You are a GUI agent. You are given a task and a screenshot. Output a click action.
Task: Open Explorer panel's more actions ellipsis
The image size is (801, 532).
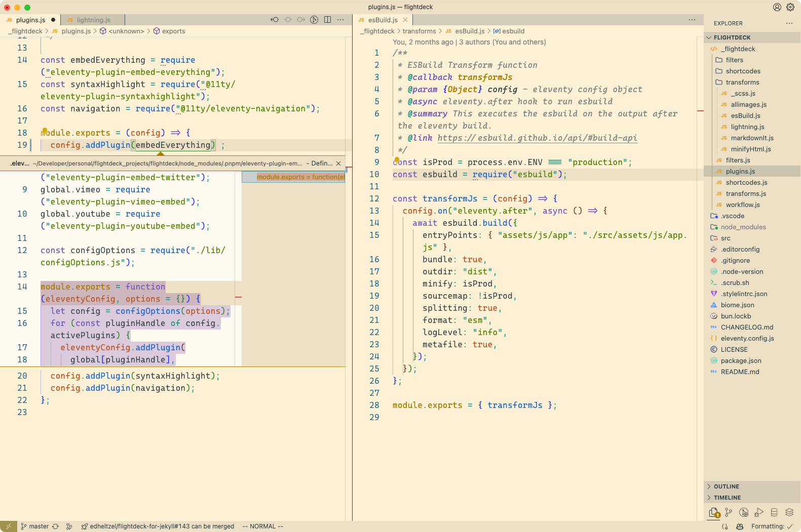[789, 23]
